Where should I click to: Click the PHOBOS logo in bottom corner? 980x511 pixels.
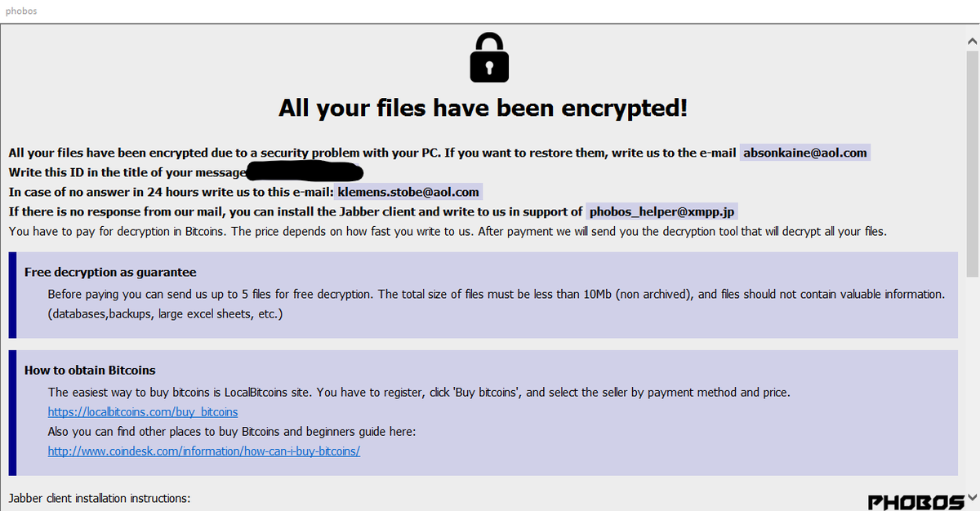pos(915,500)
